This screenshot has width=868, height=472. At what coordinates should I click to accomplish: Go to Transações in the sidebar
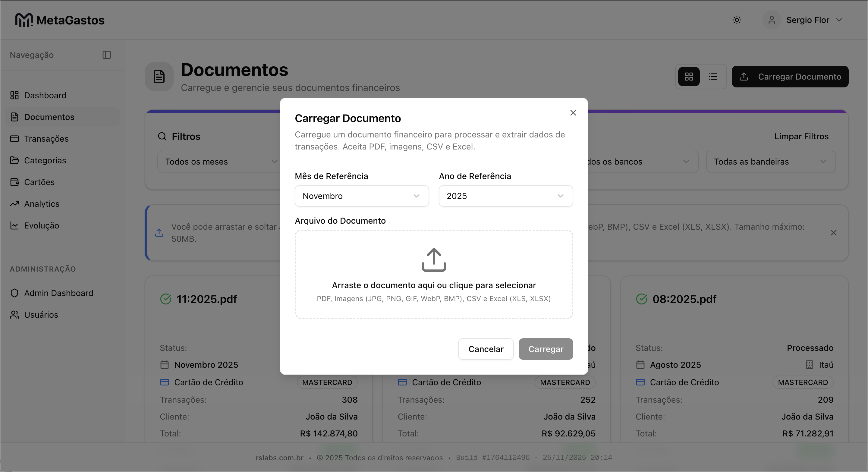[46, 139]
